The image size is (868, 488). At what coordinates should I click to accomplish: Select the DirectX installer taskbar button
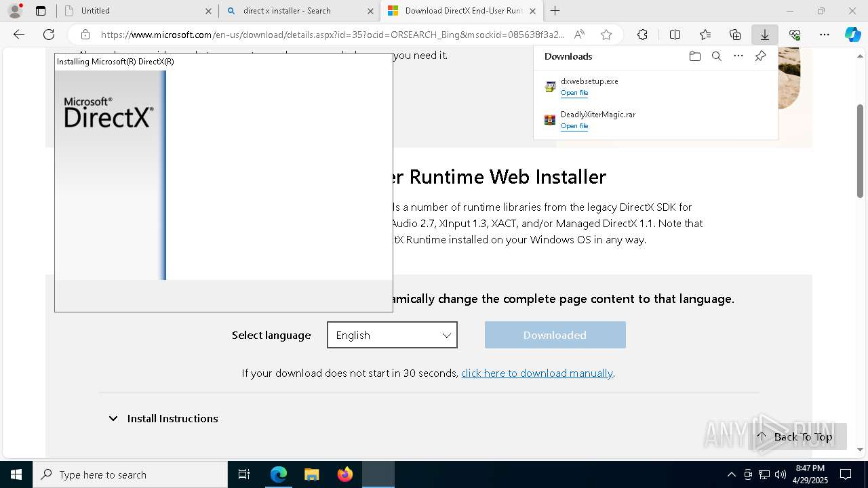(x=378, y=474)
